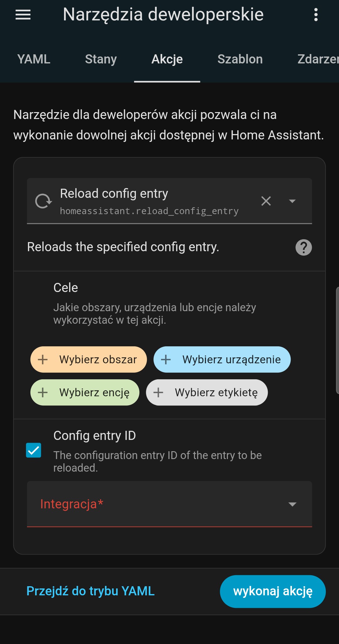Go to the Zdarzenia tab
Screen dimensions: 339x644
coord(318,59)
